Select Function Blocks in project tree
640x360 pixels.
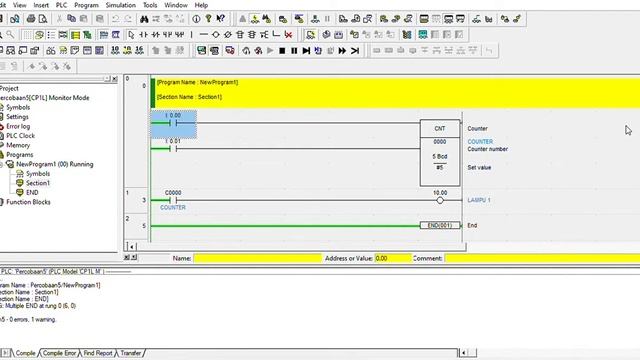pyautogui.click(x=28, y=202)
